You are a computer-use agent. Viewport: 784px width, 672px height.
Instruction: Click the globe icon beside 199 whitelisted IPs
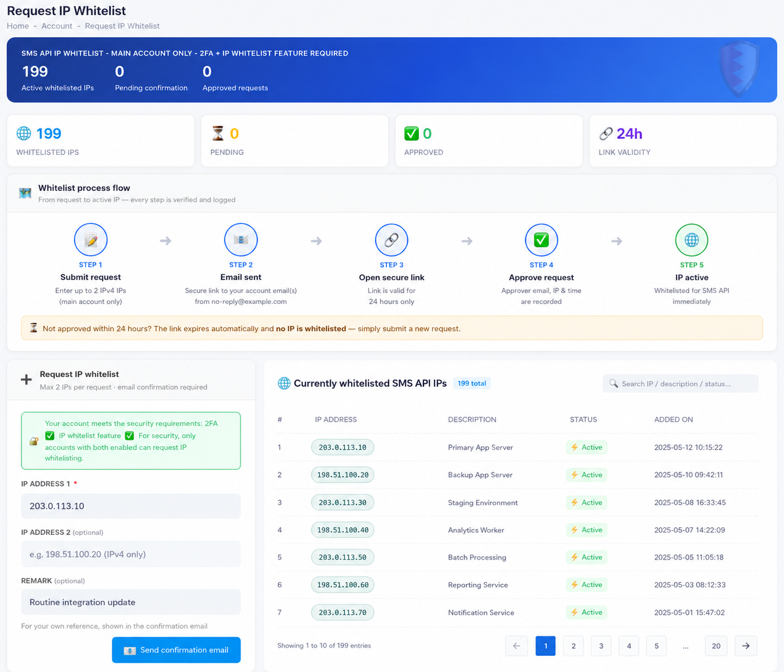24,133
